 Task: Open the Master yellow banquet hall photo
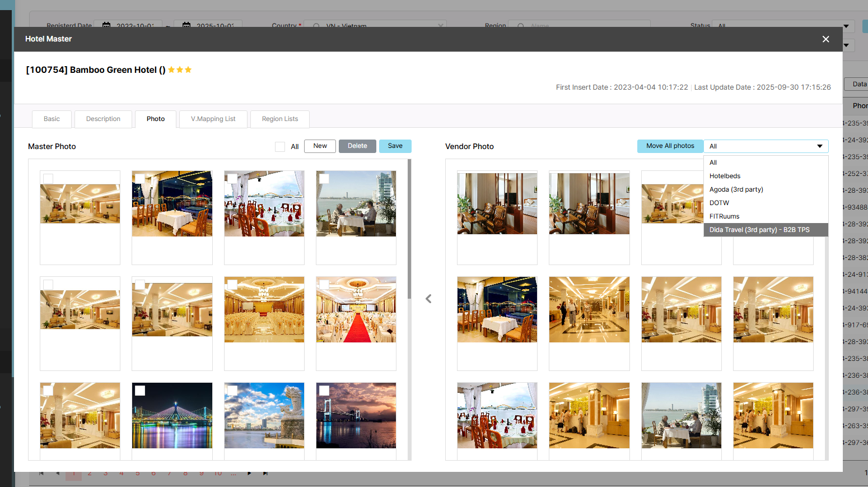[x=264, y=309]
